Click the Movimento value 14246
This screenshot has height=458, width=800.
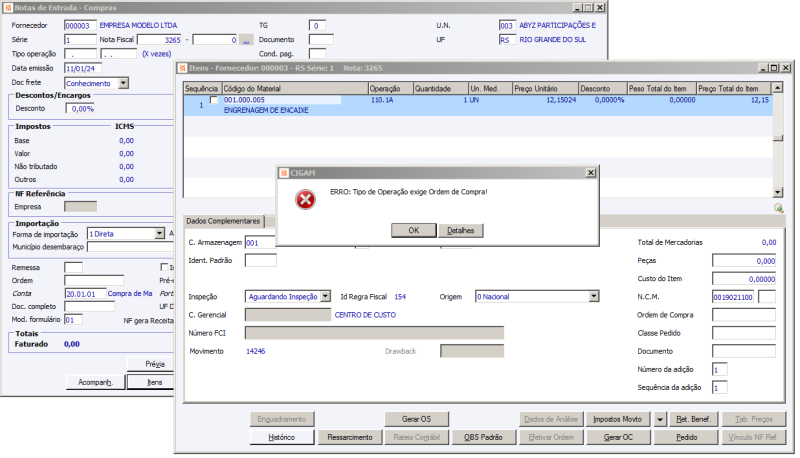point(256,351)
